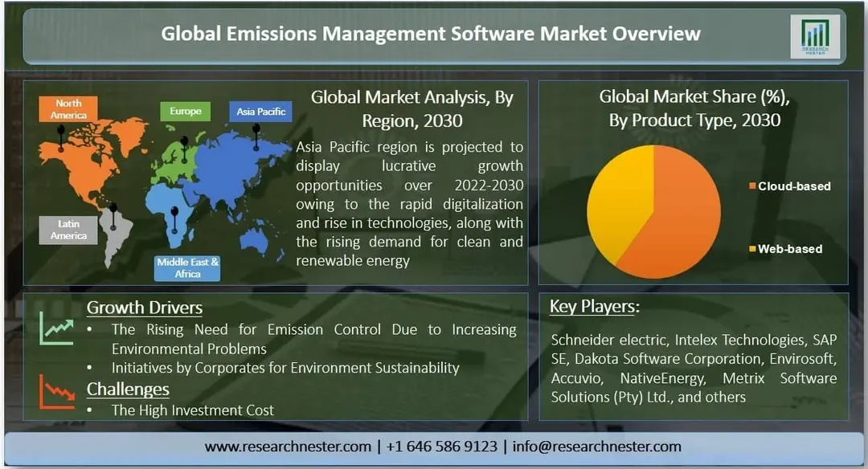Image resolution: width=868 pixels, height=469 pixels.
Task: Click the Growth Drivers heading
Action: pyautogui.click(x=145, y=308)
